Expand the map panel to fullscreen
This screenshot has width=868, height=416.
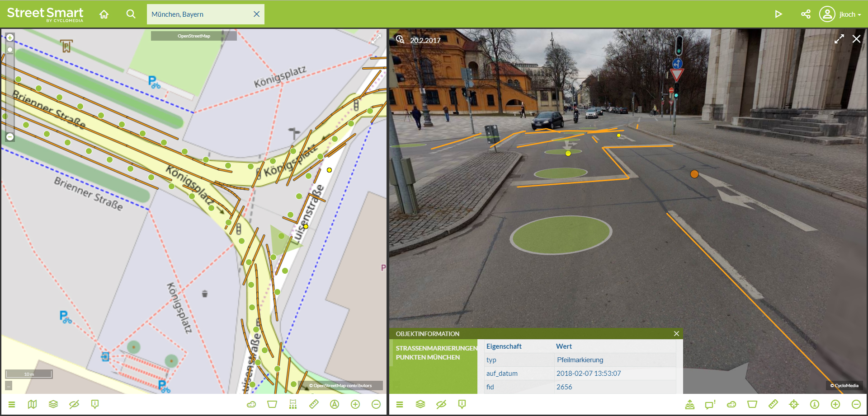pos(376,39)
